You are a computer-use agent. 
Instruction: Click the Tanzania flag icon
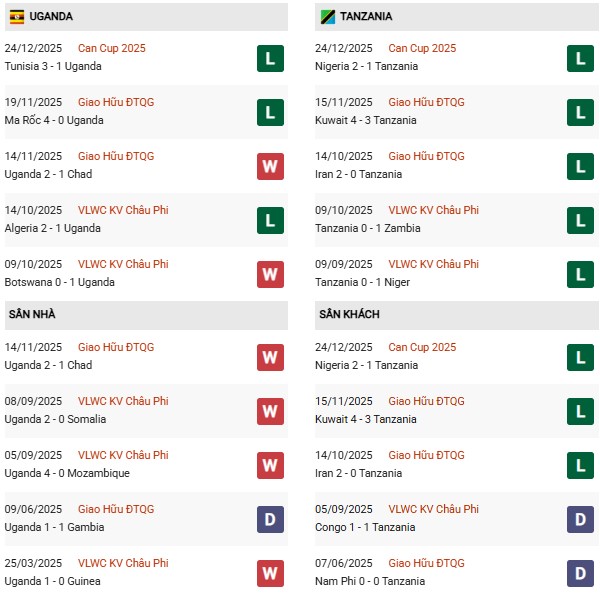(x=327, y=17)
